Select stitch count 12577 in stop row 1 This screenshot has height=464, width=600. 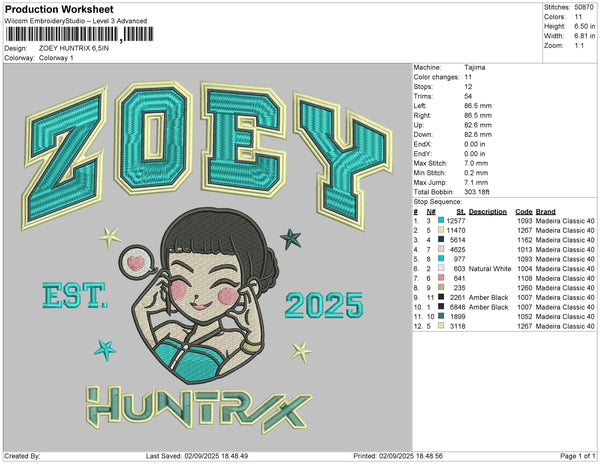[x=456, y=221]
